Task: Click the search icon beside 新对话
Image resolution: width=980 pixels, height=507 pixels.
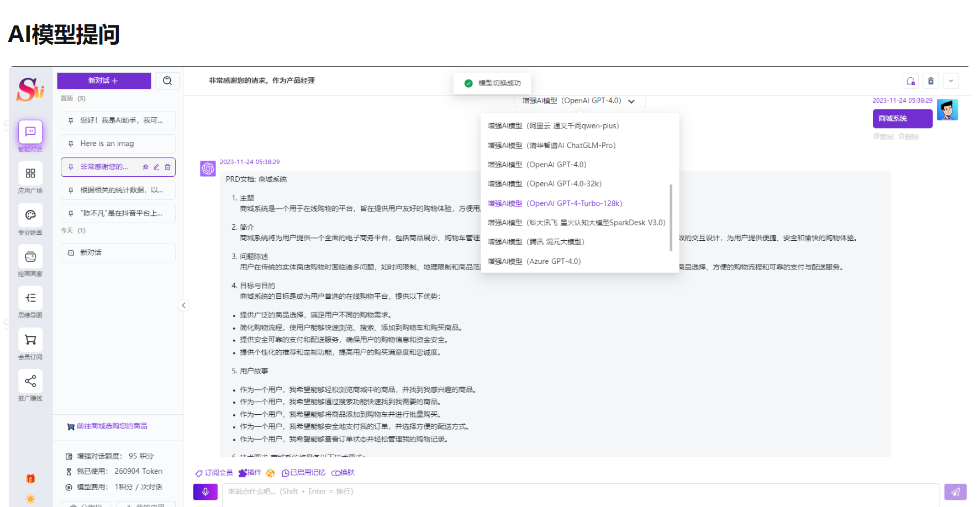Action: click(x=167, y=81)
